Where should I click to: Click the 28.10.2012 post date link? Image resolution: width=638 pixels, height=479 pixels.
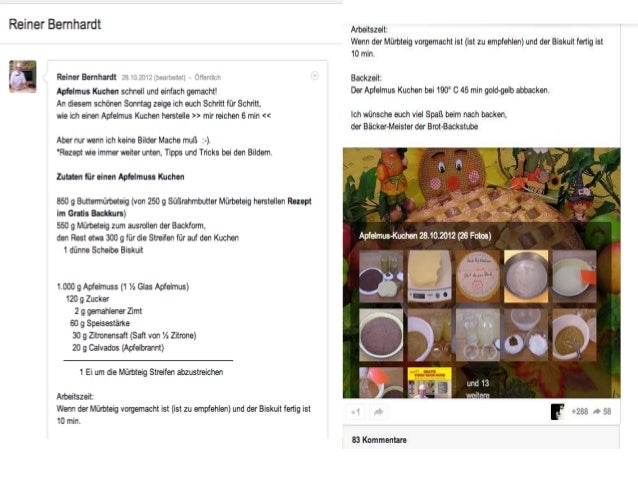pyautogui.click(x=137, y=77)
